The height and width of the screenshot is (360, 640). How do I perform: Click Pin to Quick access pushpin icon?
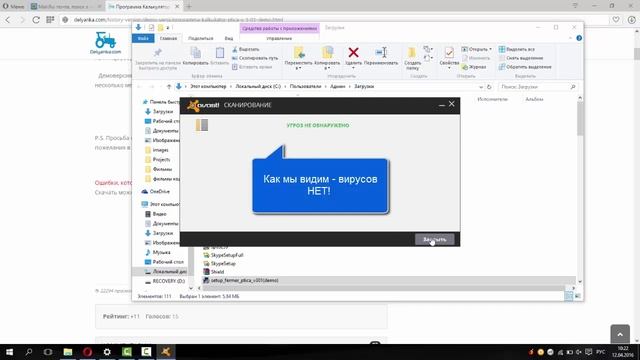[x=158, y=53]
